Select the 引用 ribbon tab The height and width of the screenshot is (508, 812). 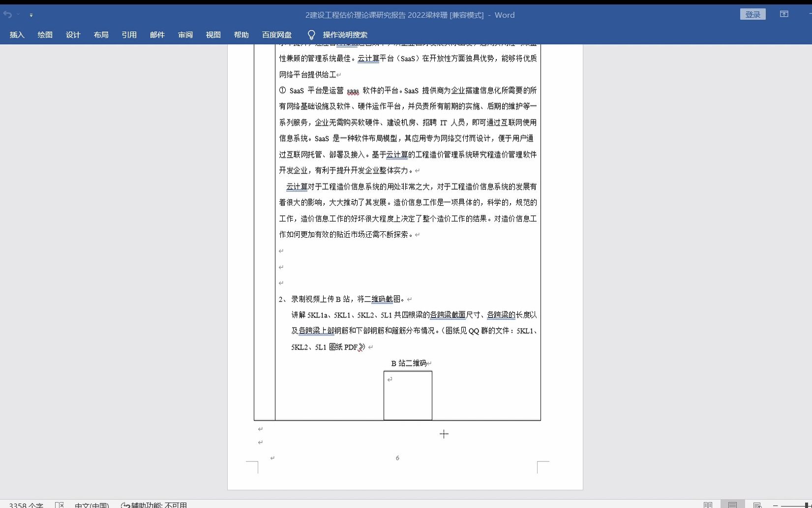(x=129, y=35)
